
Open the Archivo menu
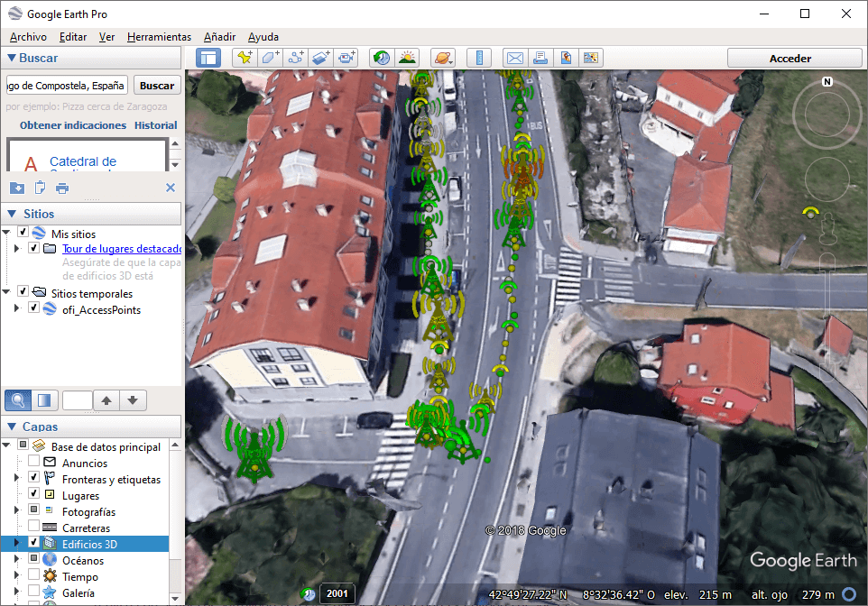28,37
